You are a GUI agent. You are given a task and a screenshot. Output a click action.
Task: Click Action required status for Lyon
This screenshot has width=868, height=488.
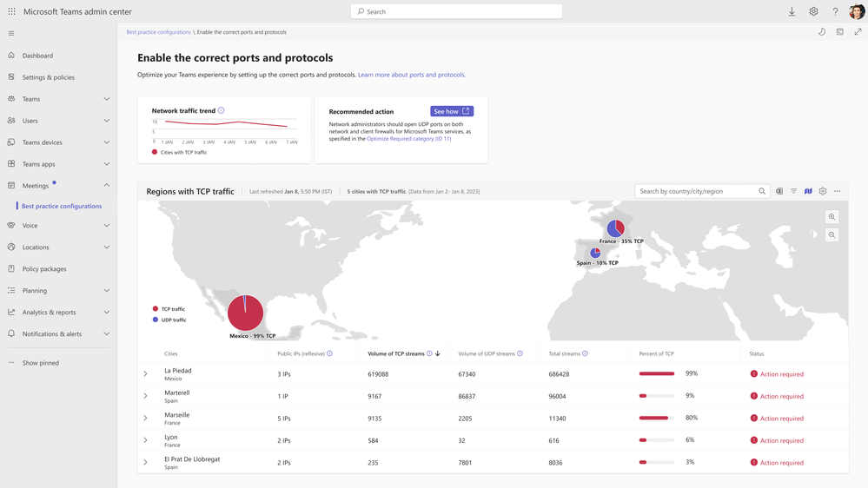777,440
